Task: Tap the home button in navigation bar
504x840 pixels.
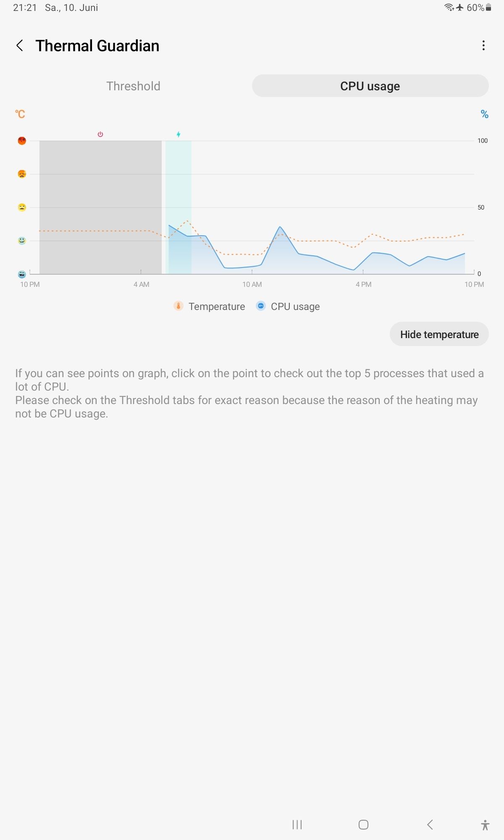Action: (363, 824)
